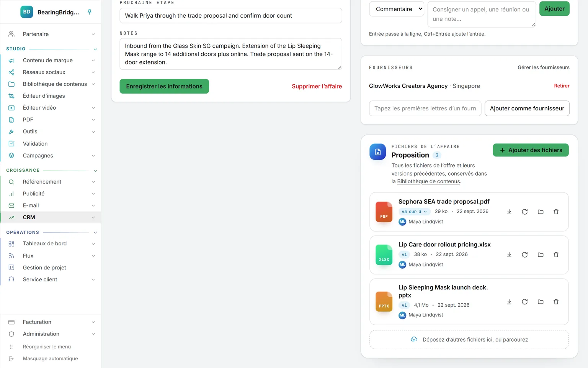Expand the Facturation menu
The width and height of the screenshot is (588, 368).
pyautogui.click(x=51, y=322)
